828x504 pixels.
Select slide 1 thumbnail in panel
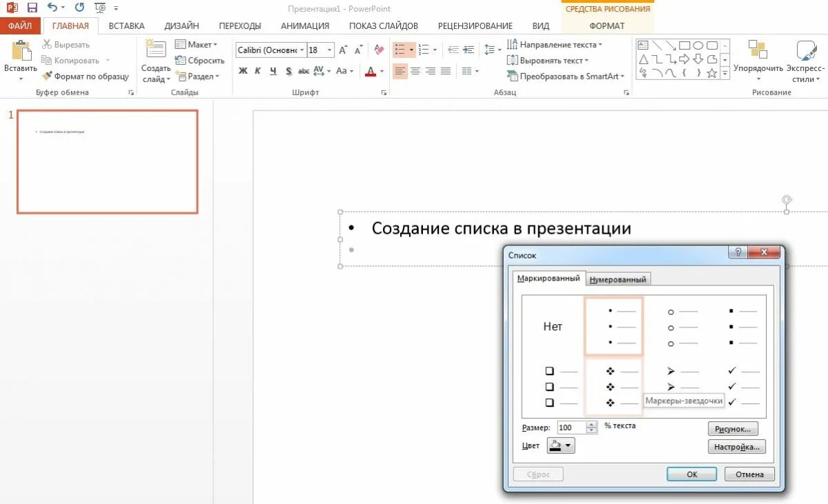click(108, 161)
